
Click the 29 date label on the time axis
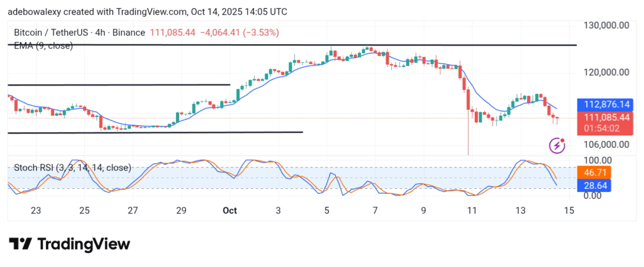(181, 210)
